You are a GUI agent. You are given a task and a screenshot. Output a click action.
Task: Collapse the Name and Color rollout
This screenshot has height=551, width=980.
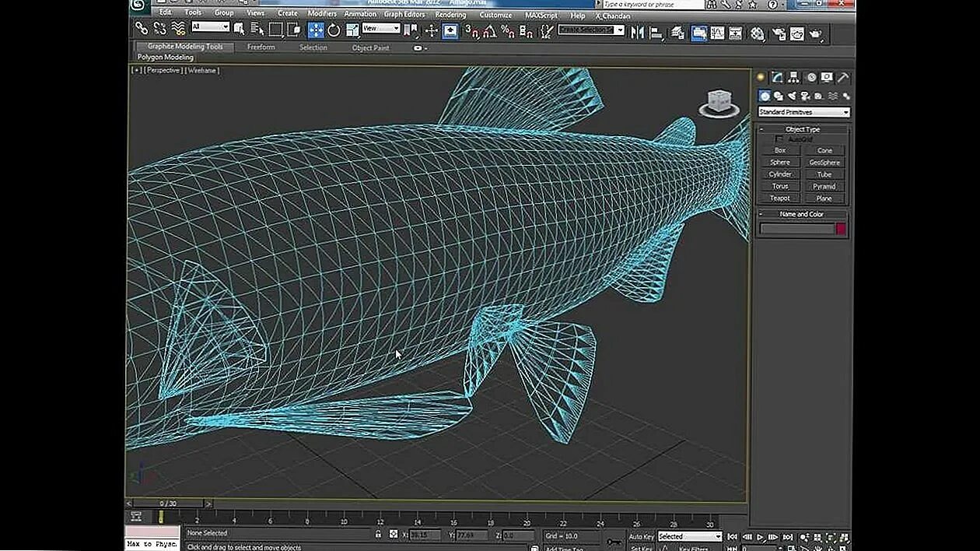point(803,214)
